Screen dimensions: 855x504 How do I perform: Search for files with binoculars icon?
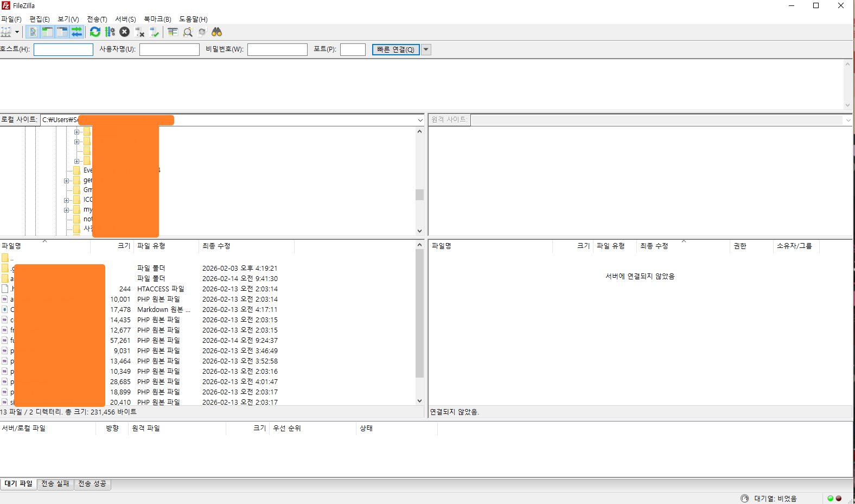click(x=217, y=32)
